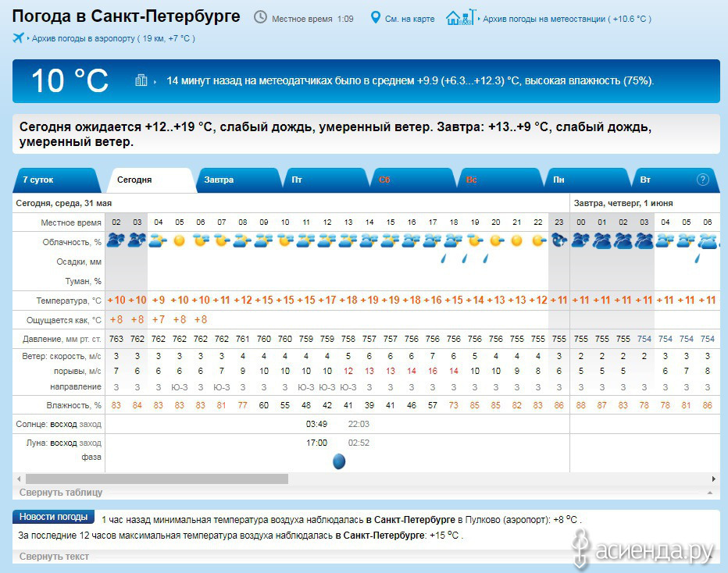Image resolution: width=728 pixels, height=573 pixels.
Task: Click horizontal scrollbar left arrow
Action: 19,479
